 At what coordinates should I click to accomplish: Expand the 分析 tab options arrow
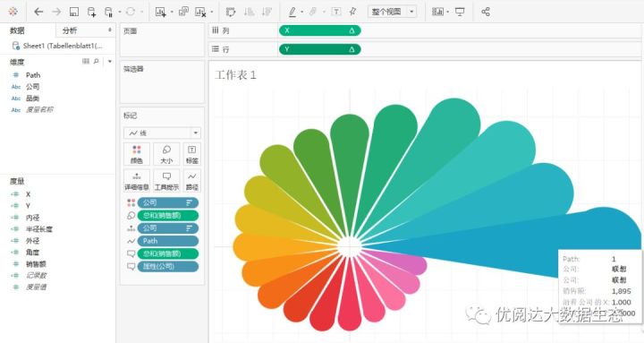click(x=110, y=30)
